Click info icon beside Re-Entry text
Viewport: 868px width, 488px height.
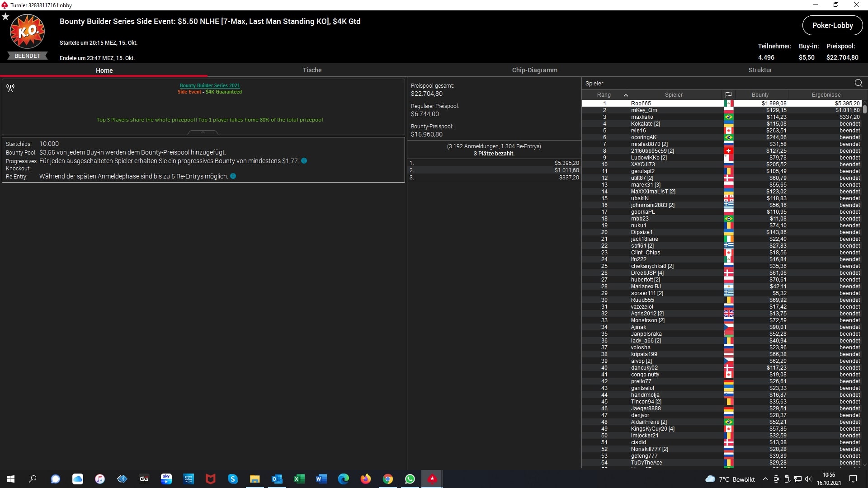pyautogui.click(x=233, y=176)
